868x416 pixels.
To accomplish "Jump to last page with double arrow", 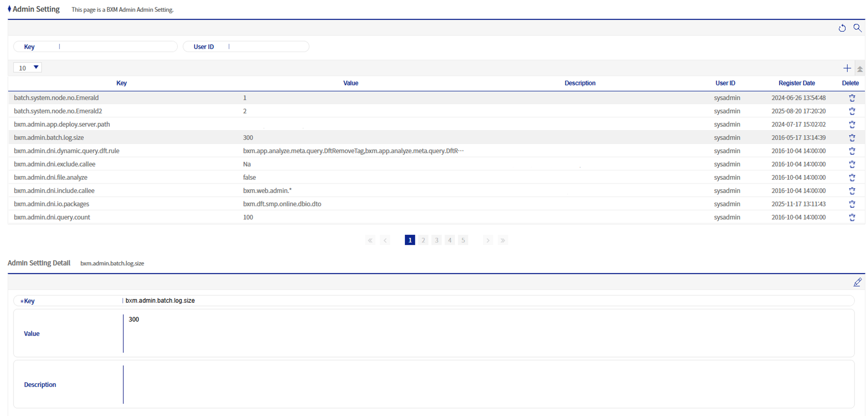I will click(503, 240).
